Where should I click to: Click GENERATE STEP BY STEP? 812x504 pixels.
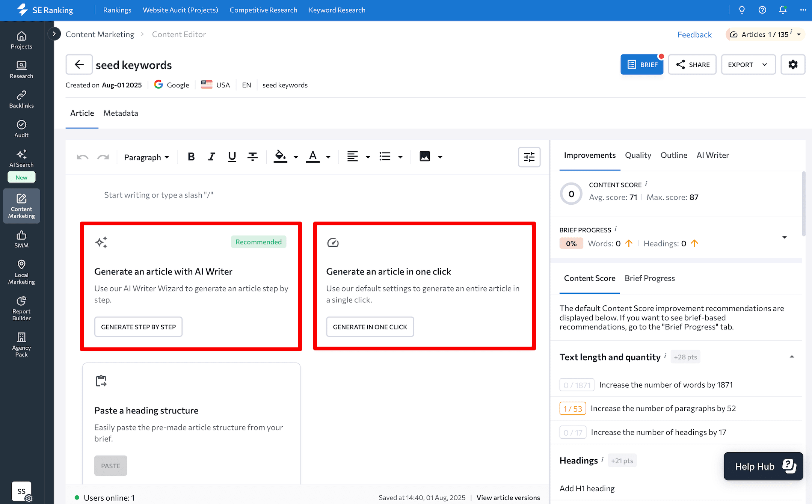[138, 327]
